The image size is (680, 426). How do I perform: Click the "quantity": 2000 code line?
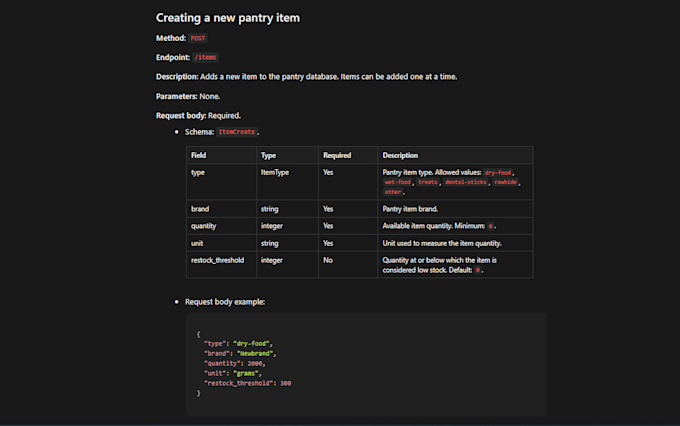(234, 364)
